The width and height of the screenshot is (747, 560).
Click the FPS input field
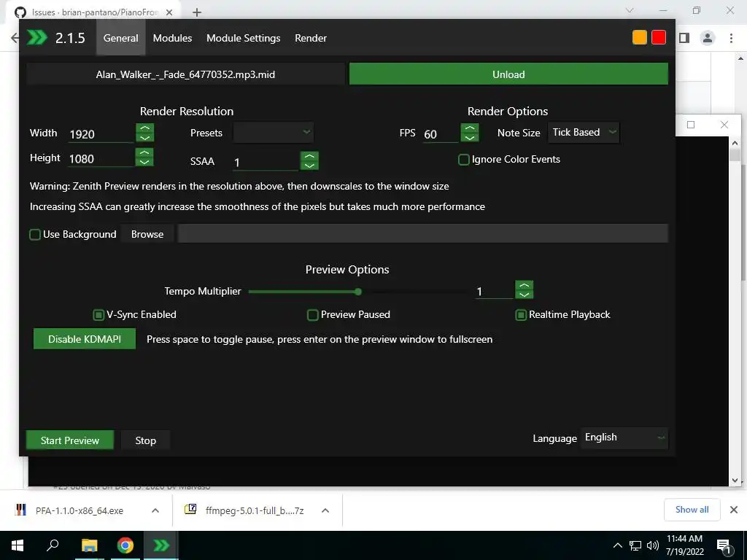point(440,134)
